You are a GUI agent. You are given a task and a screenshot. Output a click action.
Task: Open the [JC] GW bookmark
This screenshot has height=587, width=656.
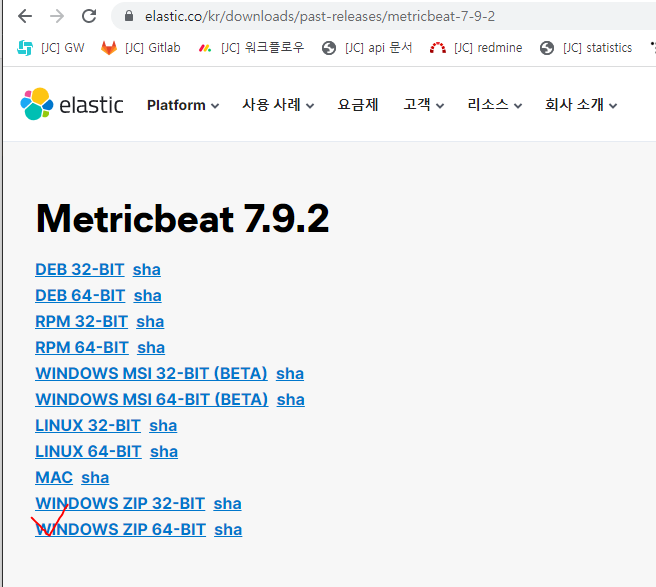pyautogui.click(x=51, y=48)
